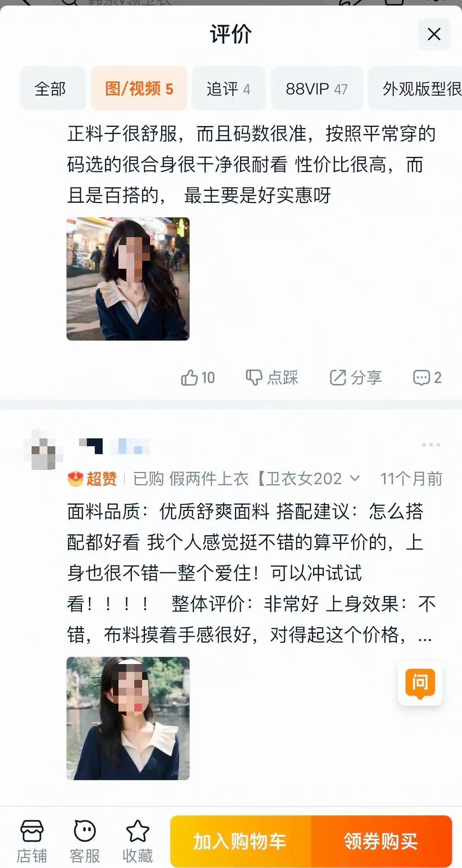Open the orange 问 ask button
The width and height of the screenshot is (462, 868).
tap(420, 683)
